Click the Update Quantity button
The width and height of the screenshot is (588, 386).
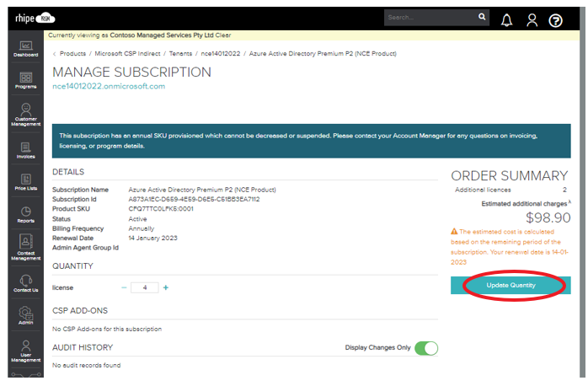510,286
